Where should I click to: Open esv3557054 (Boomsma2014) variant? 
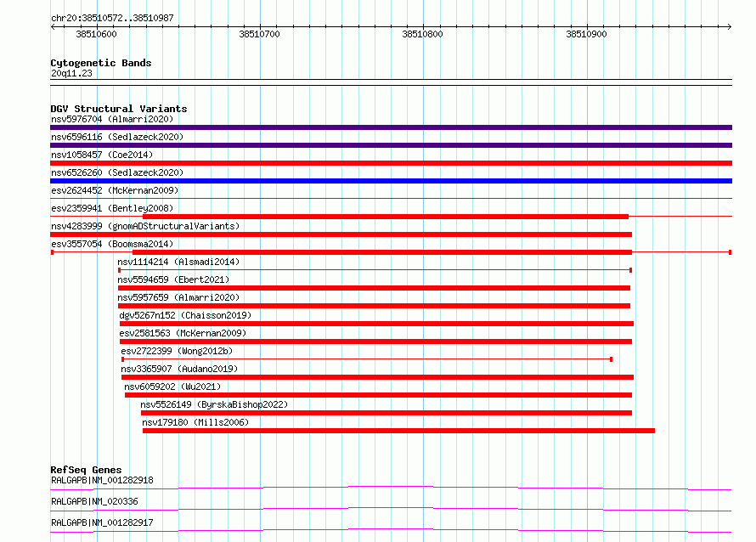point(112,244)
